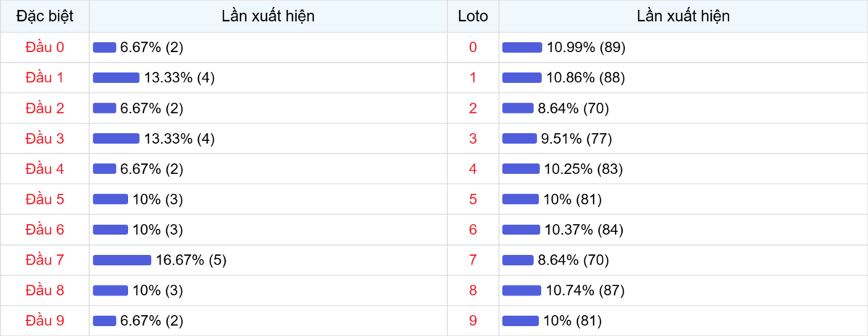This screenshot has height=336, width=868.
Task: Click the 'Đặc biệt' column header
Action: tap(45, 16)
